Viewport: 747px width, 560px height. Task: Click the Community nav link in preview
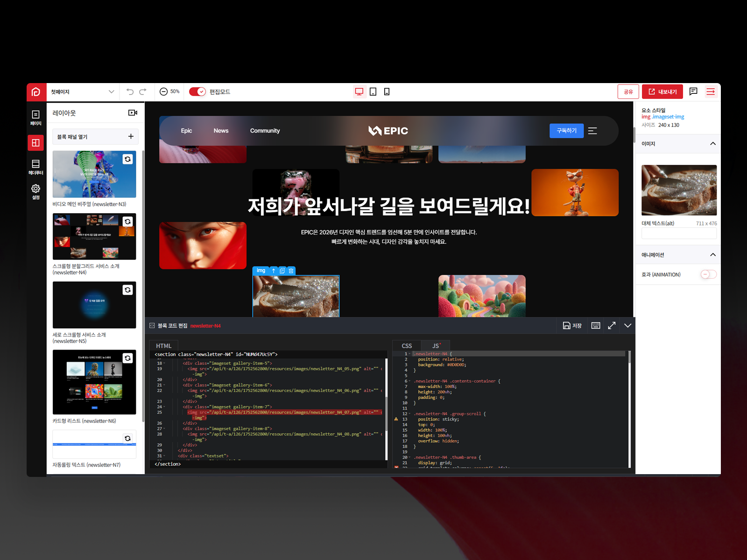[x=265, y=131]
